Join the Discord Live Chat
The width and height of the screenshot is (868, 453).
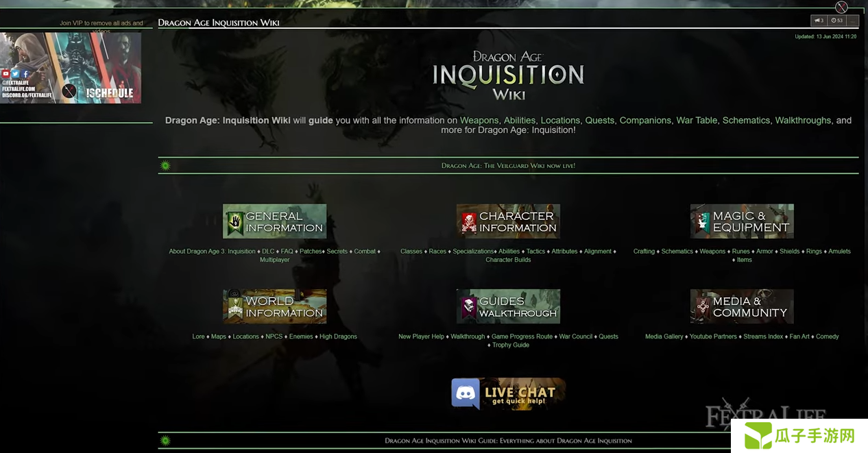[x=508, y=393]
